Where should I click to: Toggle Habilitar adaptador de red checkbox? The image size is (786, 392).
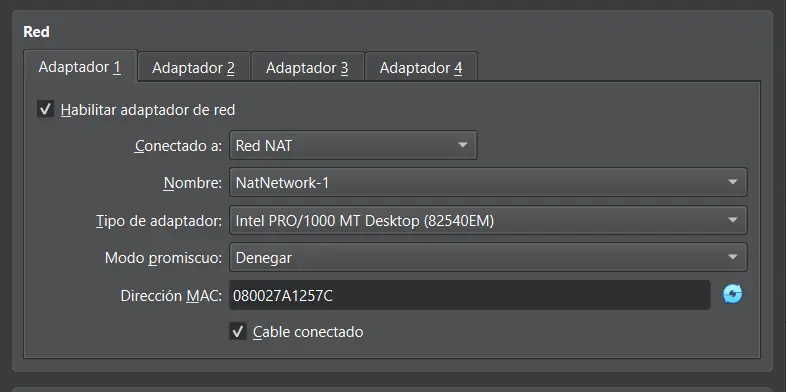tap(45, 109)
